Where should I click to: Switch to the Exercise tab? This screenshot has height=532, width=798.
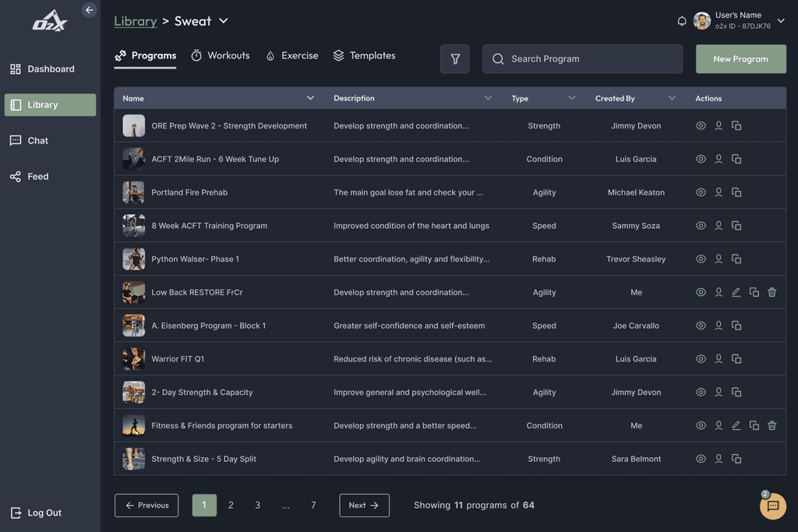(x=291, y=55)
